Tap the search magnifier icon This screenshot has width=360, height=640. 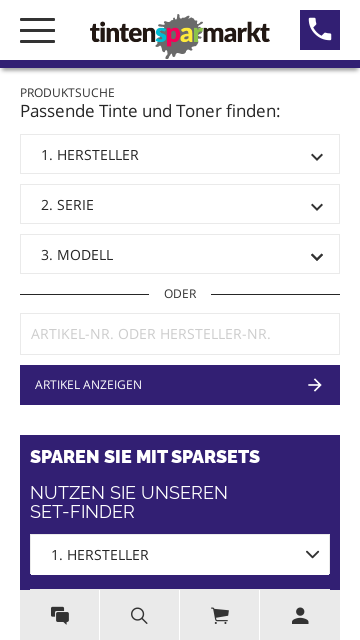tap(139, 615)
